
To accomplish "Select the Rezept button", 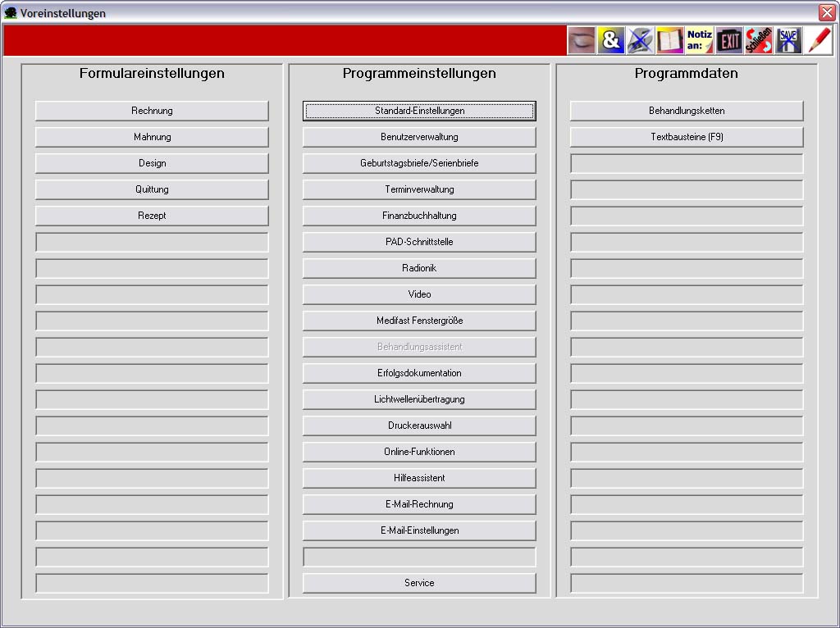I will click(x=152, y=216).
